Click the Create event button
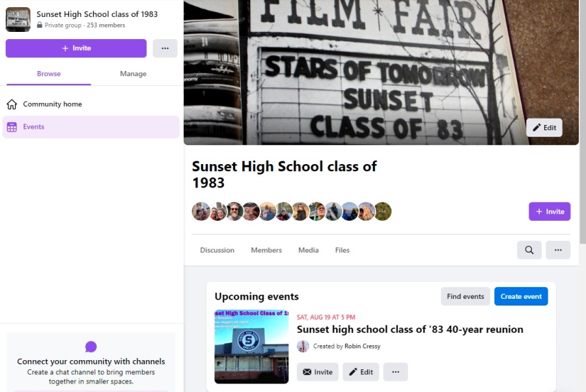Screen dimensions: 586x392 coord(521,296)
